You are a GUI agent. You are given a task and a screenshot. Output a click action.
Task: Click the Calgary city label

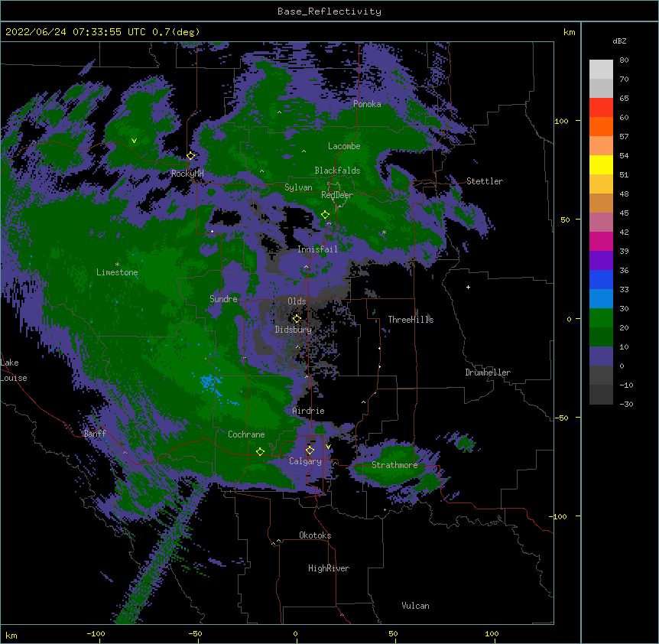[305, 461]
